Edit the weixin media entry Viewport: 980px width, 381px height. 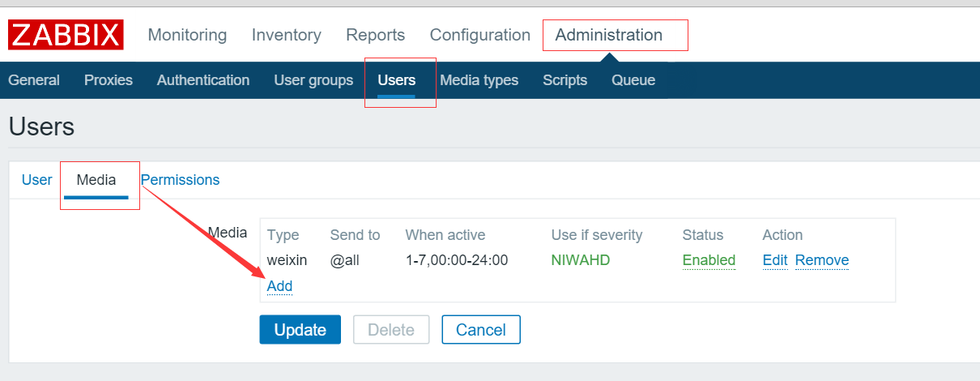[x=775, y=260]
